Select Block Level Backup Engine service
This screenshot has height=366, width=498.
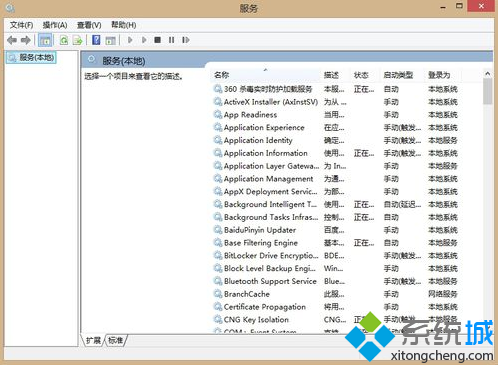336,268
